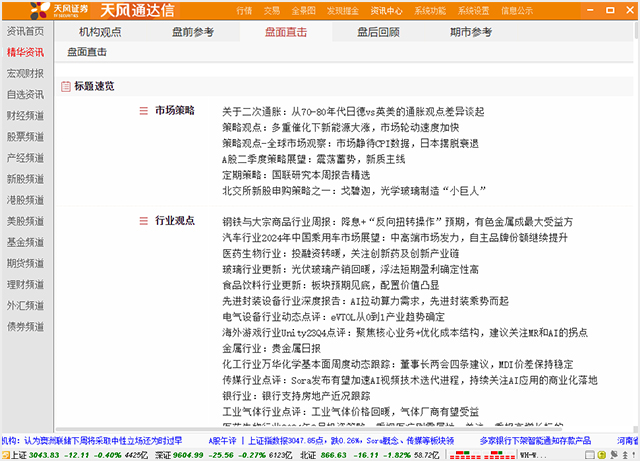Open 基金频道 in the sidebar
Screen dimensions: 640x461
tap(25, 242)
